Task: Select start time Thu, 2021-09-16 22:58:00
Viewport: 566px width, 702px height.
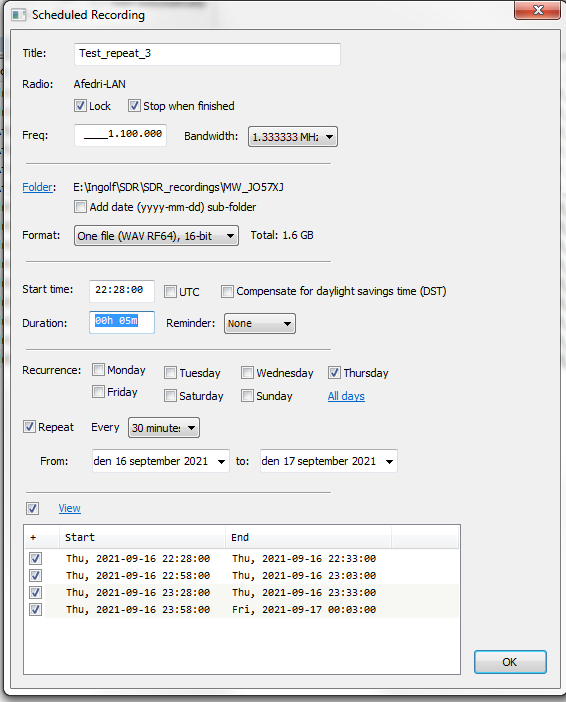Action: click(138, 576)
